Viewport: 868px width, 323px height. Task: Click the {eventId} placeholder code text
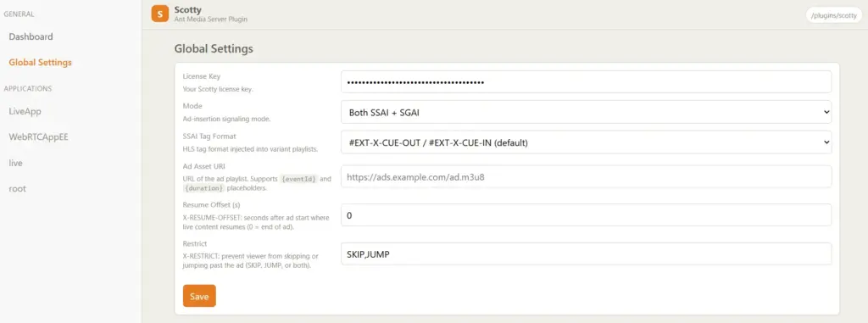299,179
